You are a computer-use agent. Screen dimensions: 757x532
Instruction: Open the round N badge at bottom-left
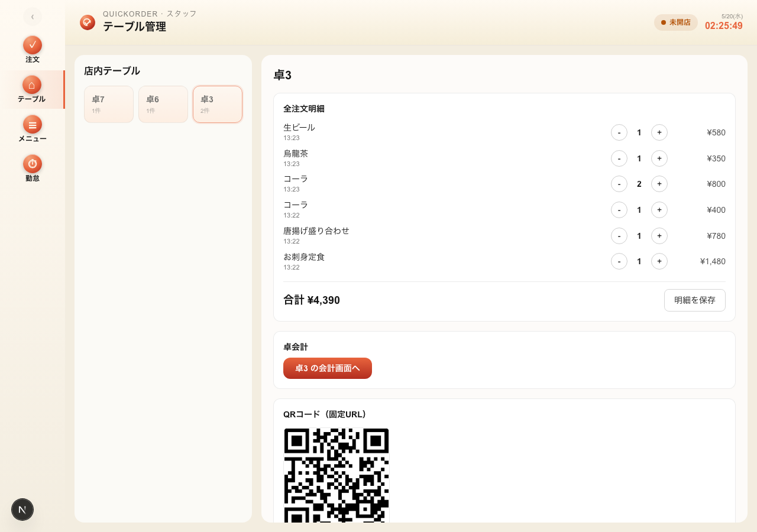(22, 510)
